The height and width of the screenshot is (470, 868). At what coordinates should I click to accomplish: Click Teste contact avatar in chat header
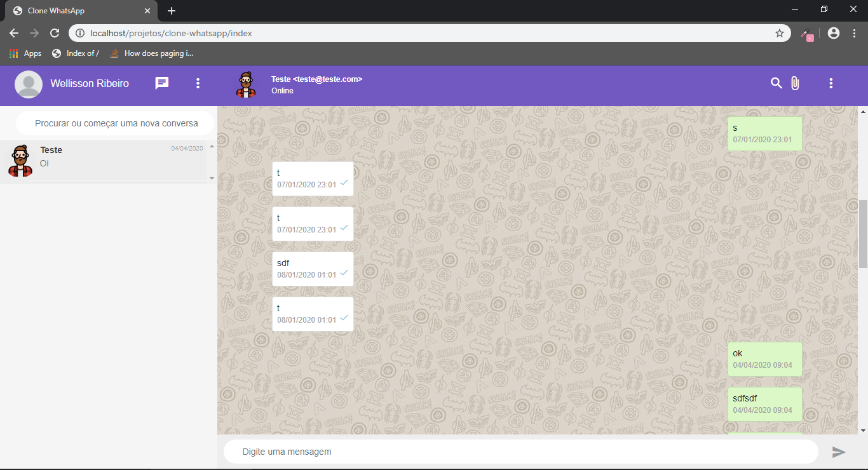pos(246,84)
